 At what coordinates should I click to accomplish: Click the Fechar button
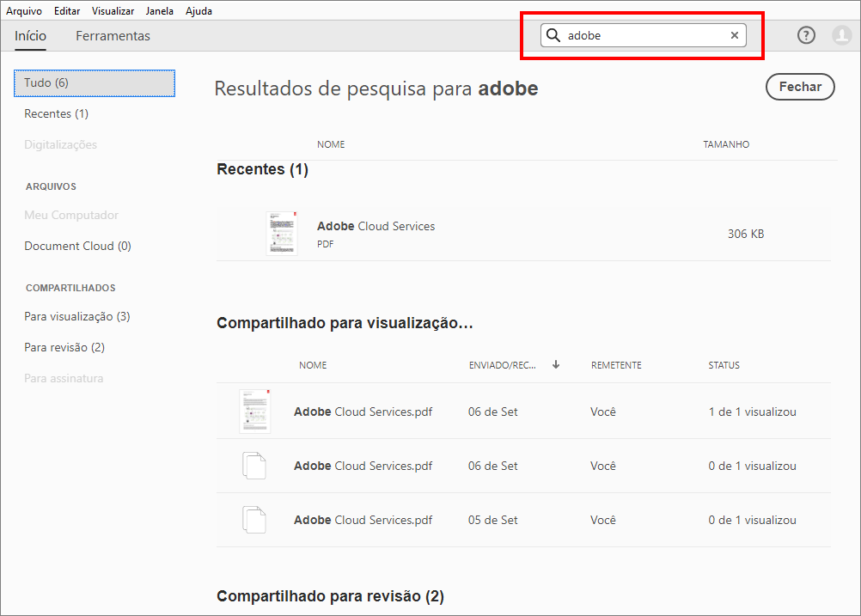pyautogui.click(x=800, y=87)
